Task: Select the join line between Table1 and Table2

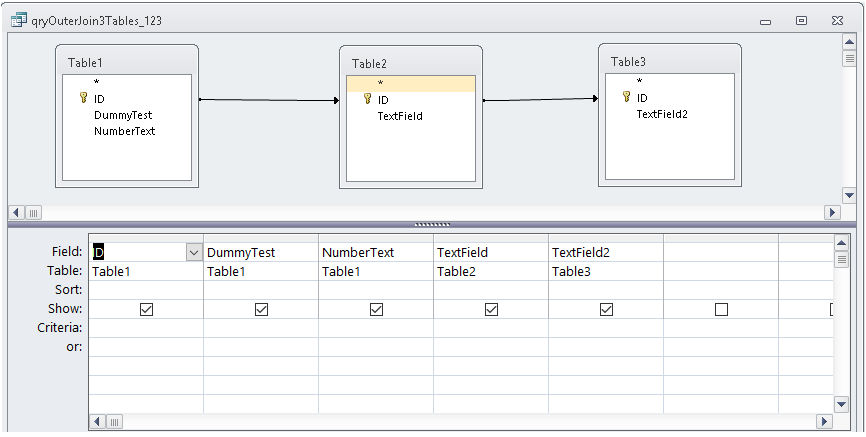Action: pos(269,100)
